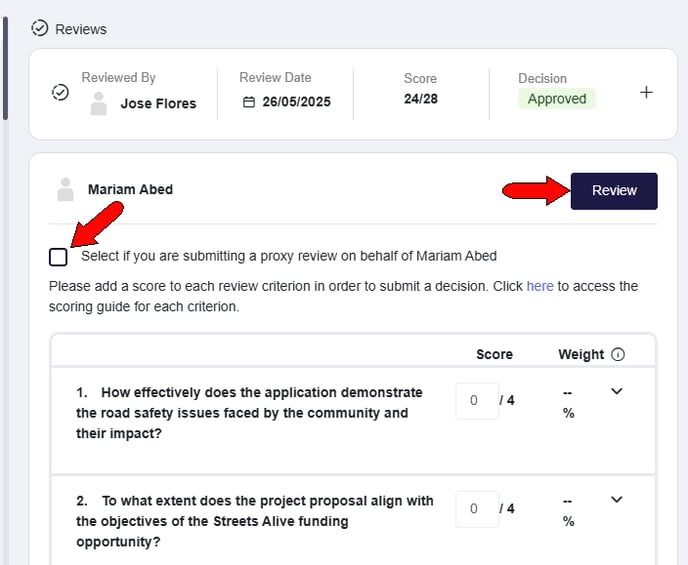The image size is (688, 565).
Task: Click Mariam Abed avatar icon
Action: pyautogui.click(x=65, y=190)
